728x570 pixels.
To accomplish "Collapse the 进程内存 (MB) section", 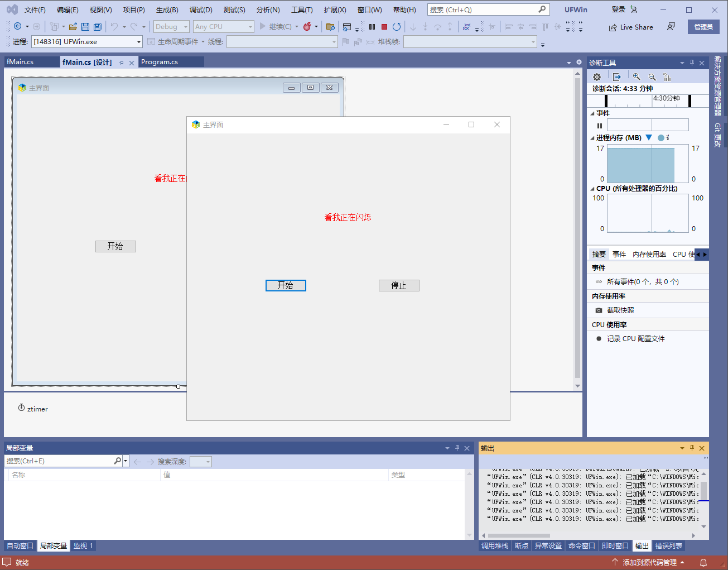I will pos(592,138).
